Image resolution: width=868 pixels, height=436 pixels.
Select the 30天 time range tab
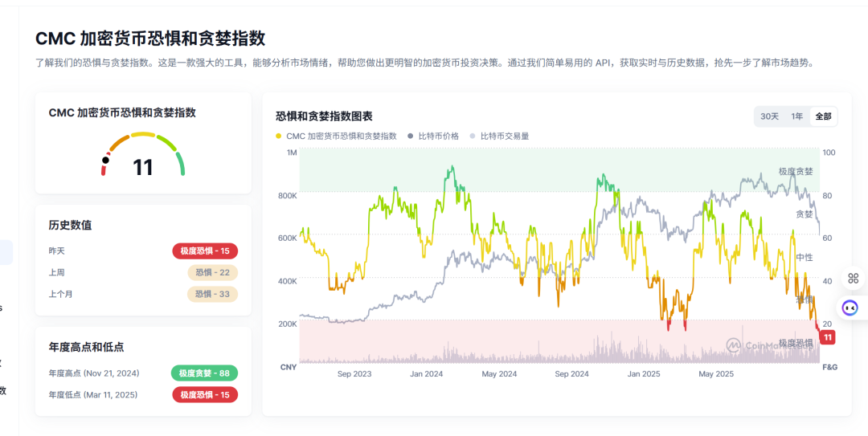tap(769, 116)
